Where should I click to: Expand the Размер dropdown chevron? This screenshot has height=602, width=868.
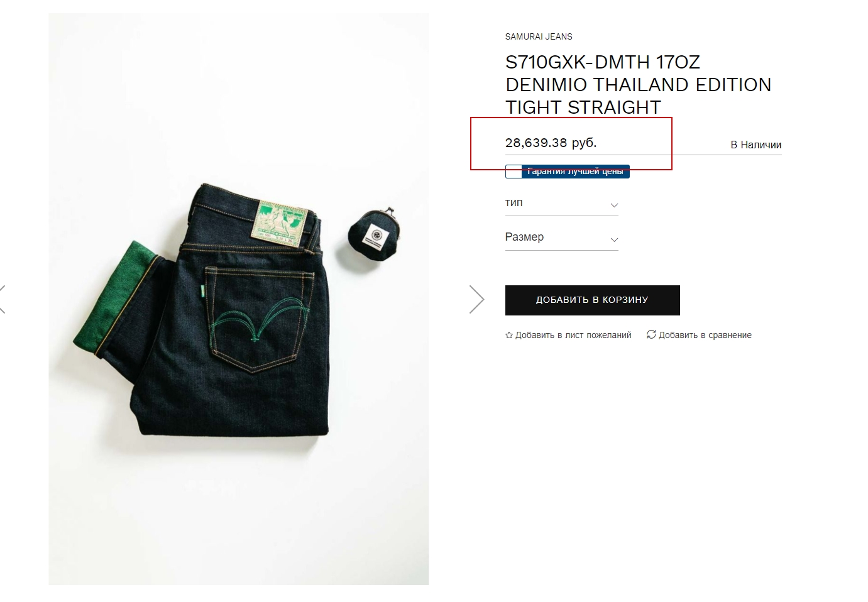[614, 239]
